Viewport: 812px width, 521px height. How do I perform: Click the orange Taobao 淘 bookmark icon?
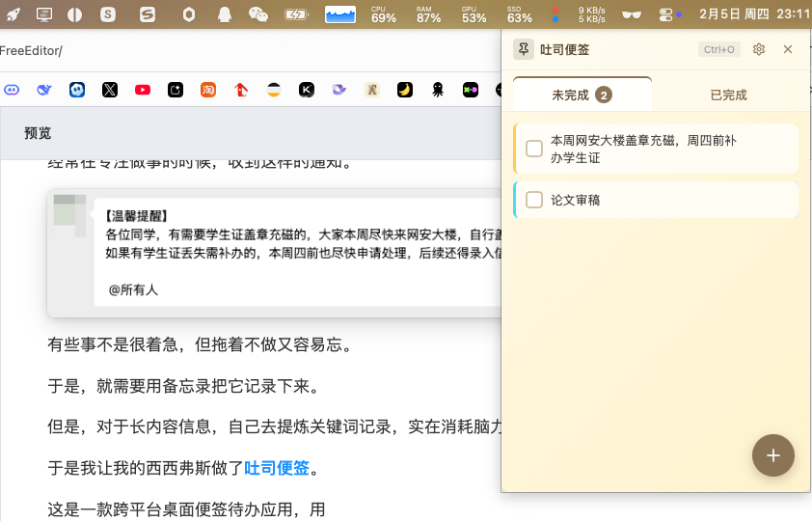(x=208, y=90)
